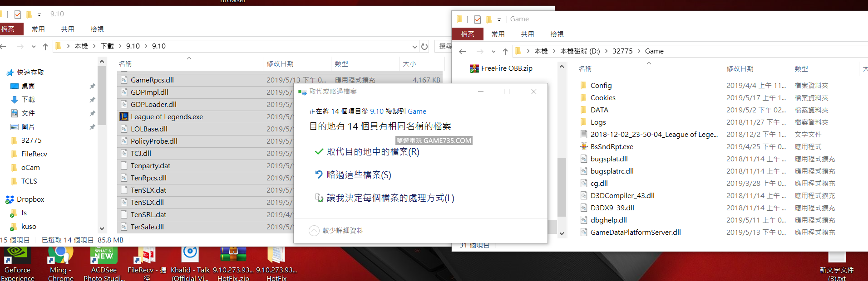868x281 pixels.
Task: Click the League of Legends.exe file icon
Action: [x=123, y=116]
